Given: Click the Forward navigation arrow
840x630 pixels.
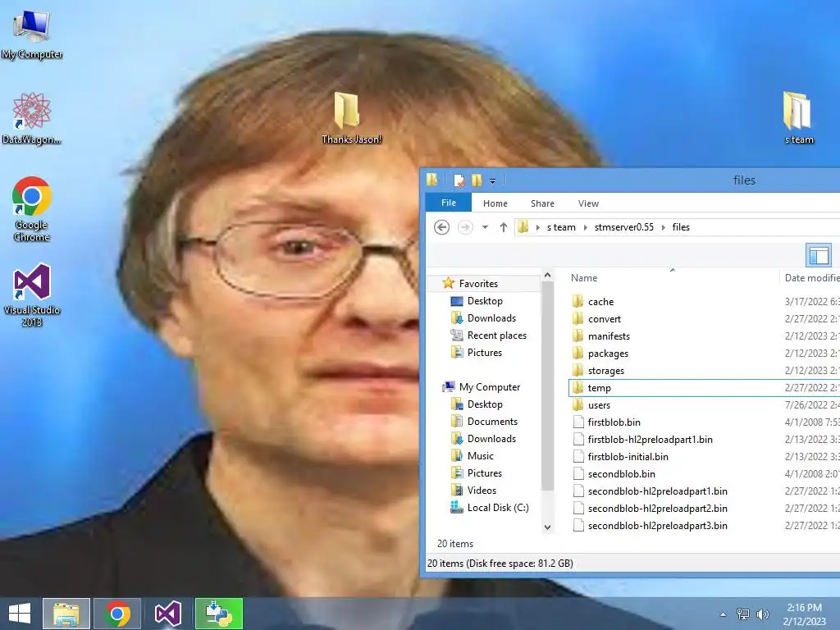Looking at the screenshot, I should (465, 227).
